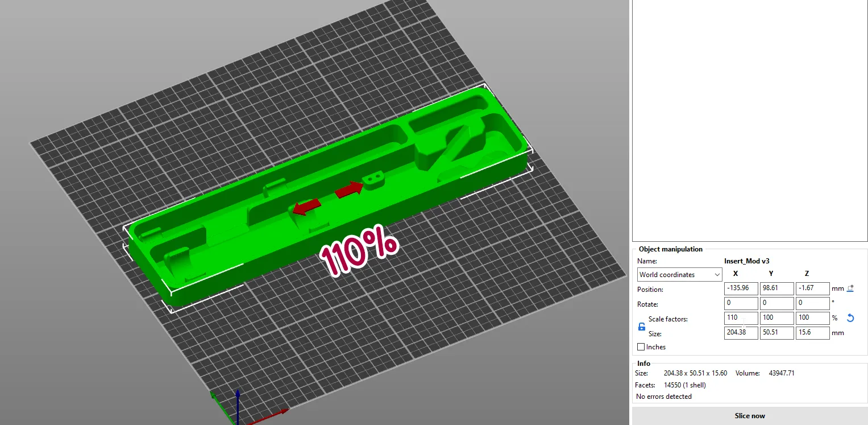Enable the Inches checkbox

pos(641,347)
